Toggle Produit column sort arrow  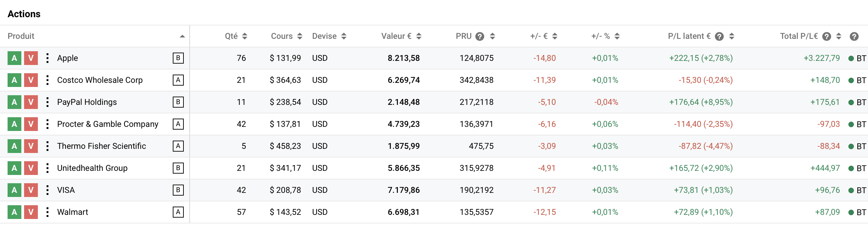(182, 36)
